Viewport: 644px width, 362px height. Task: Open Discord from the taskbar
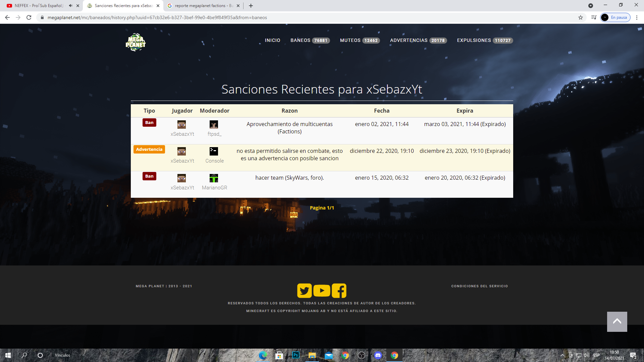(378, 355)
